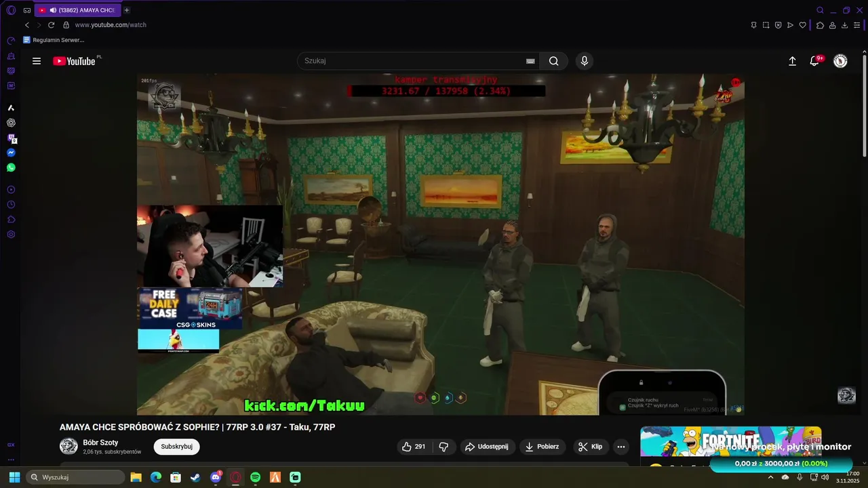Click the taskbar volume speaker icon
The height and width of the screenshot is (488, 868).
coord(825,477)
